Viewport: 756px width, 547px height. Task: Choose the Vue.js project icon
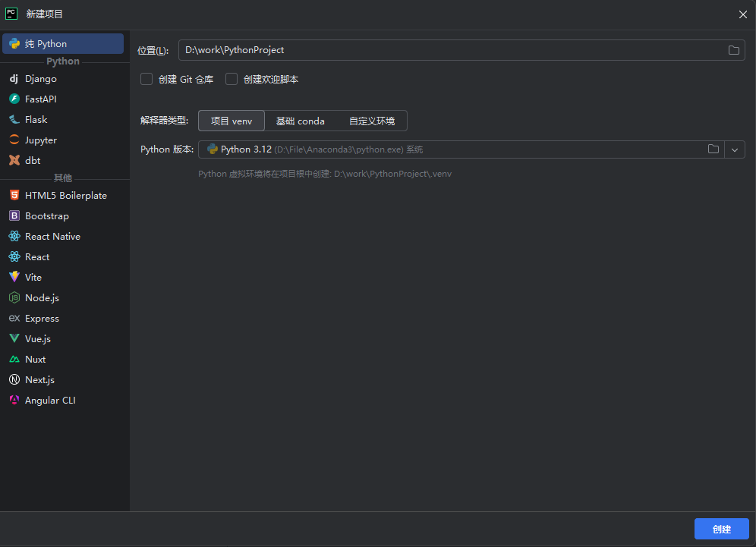[x=14, y=339]
